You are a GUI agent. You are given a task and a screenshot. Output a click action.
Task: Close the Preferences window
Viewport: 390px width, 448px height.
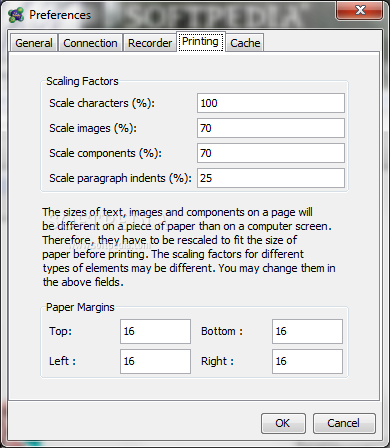359,10
